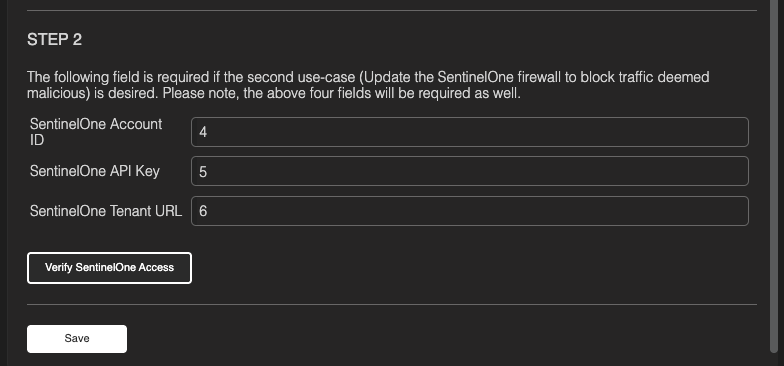Click the value 6 in Tenant URL field
Image resolution: width=784 pixels, height=366 pixels.
[203, 211]
